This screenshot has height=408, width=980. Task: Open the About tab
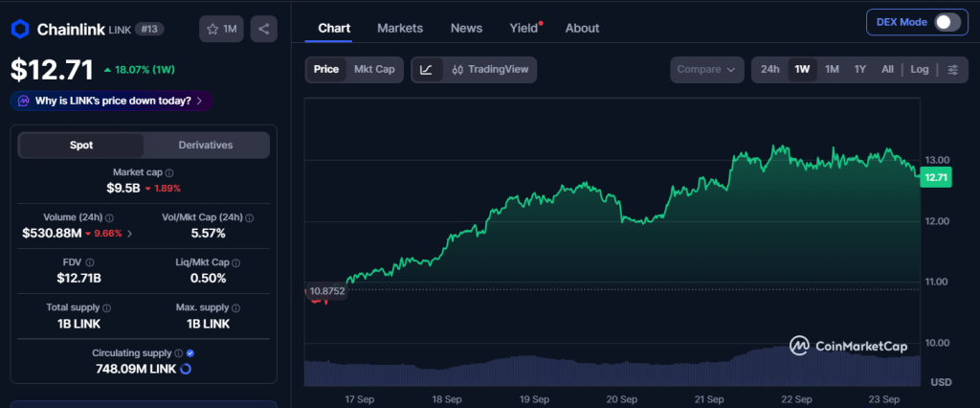click(x=583, y=28)
